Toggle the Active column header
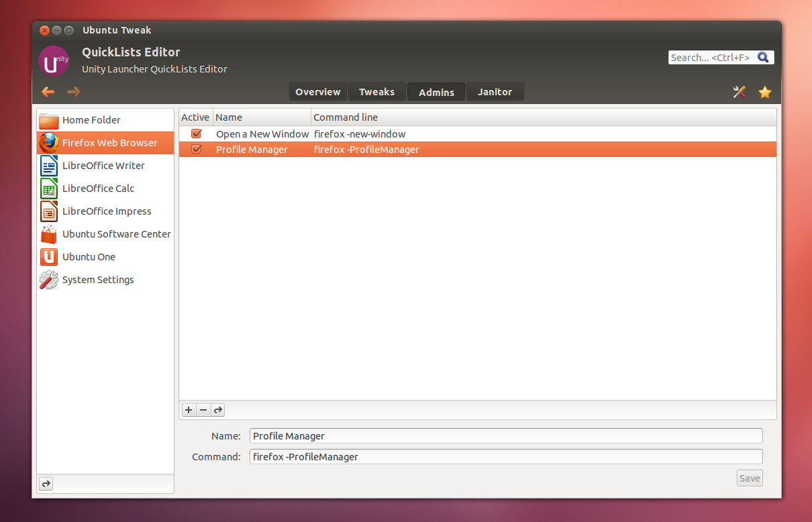This screenshot has height=522, width=812. [195, 117]
